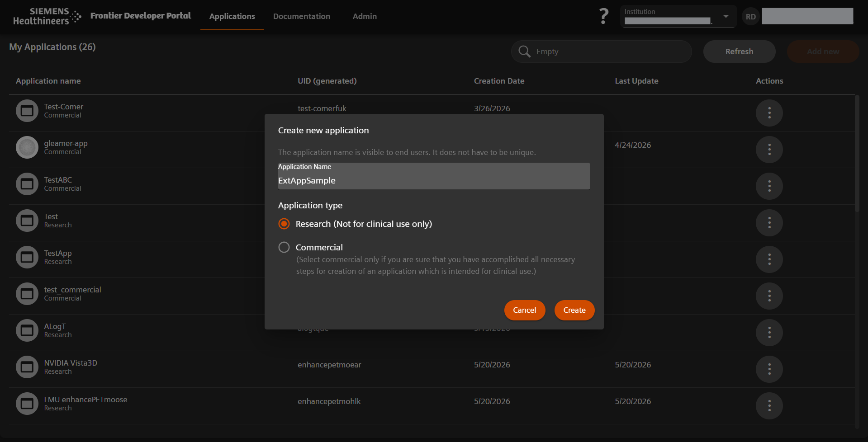Click the Test research application icon

(27, 221)
